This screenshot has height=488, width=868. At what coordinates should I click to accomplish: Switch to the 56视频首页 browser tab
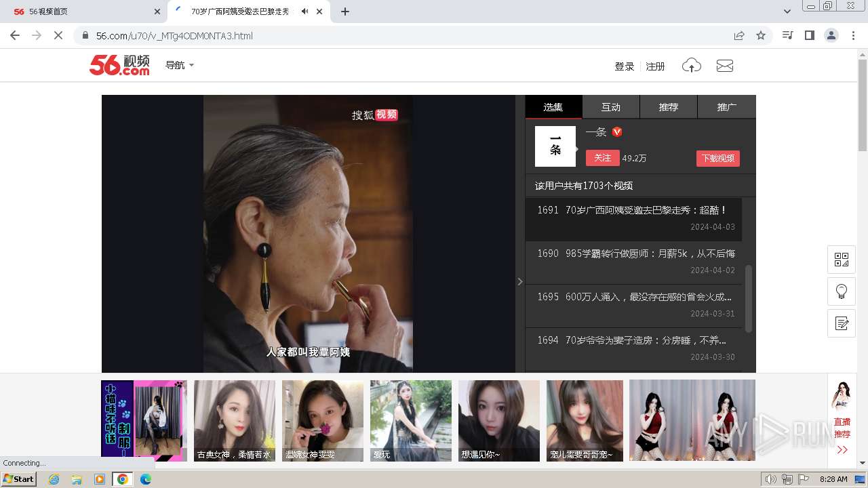(x=81, y=12)
